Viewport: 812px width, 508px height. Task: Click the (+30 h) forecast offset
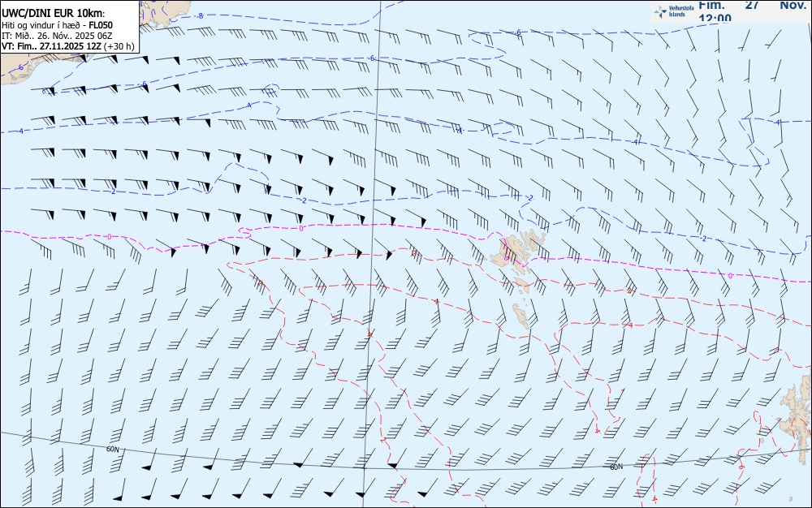[x=119, y=46]
